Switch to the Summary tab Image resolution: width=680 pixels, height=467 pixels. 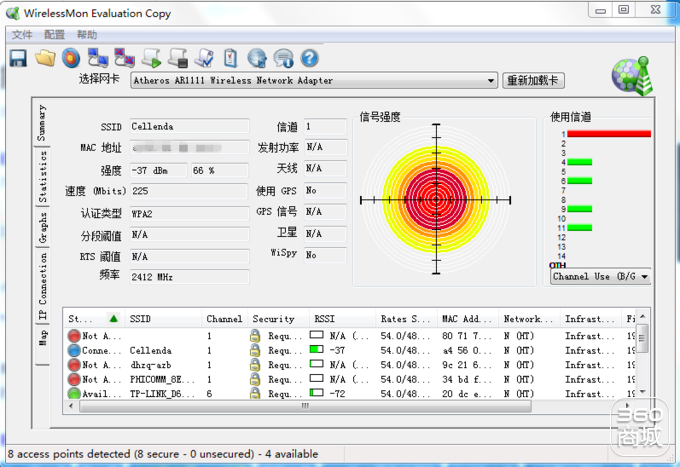coord(42,123)
